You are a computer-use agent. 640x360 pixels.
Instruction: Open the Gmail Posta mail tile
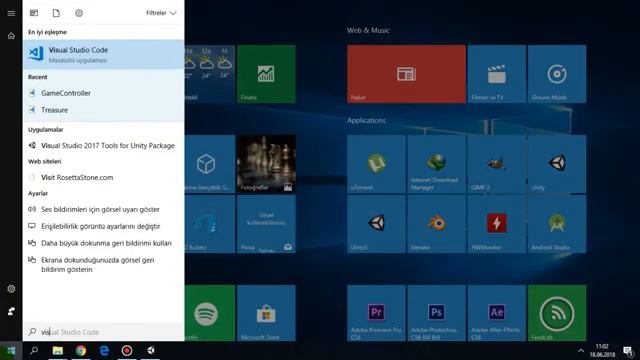tap(266, 224)
